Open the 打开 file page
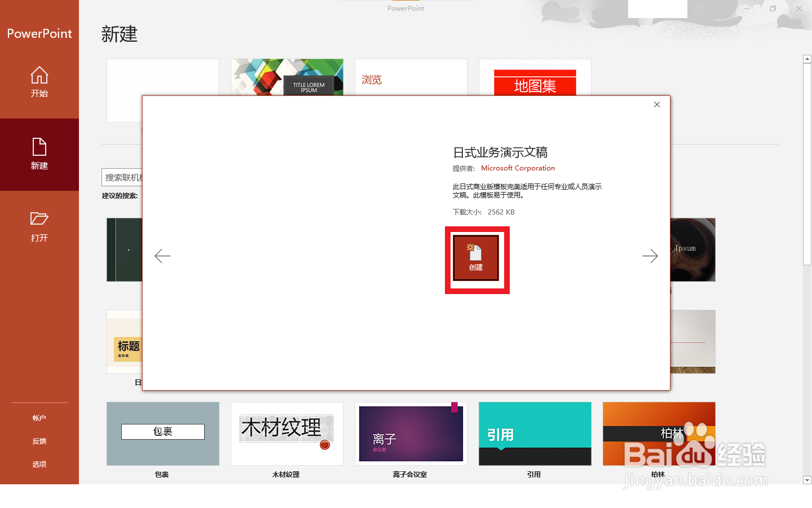812x508 pixels. [x=39, y=227]
